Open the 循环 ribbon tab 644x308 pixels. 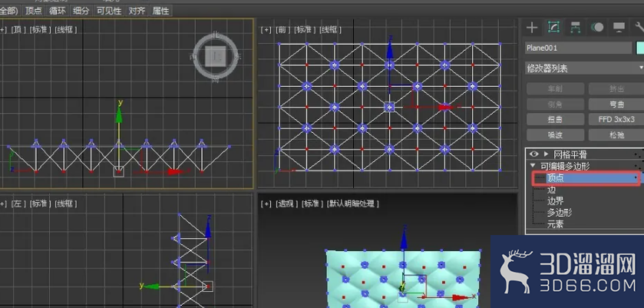(x=58, y=11)
